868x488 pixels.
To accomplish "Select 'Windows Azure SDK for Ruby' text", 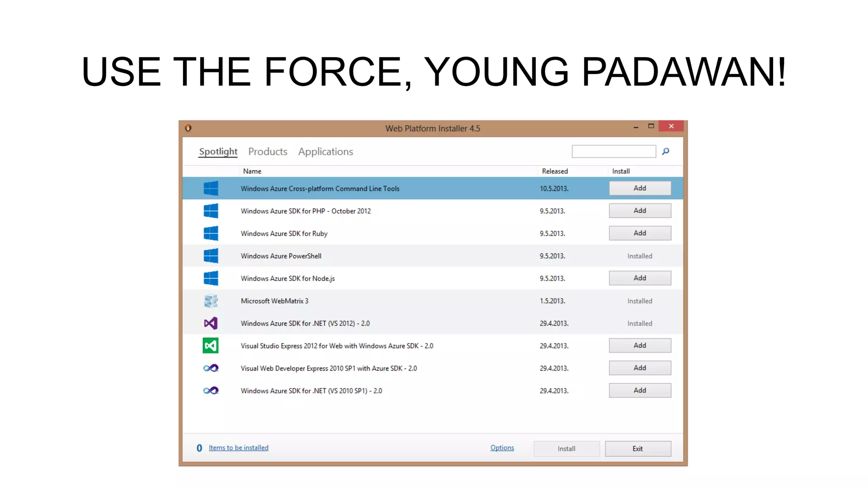I will 284,233.
